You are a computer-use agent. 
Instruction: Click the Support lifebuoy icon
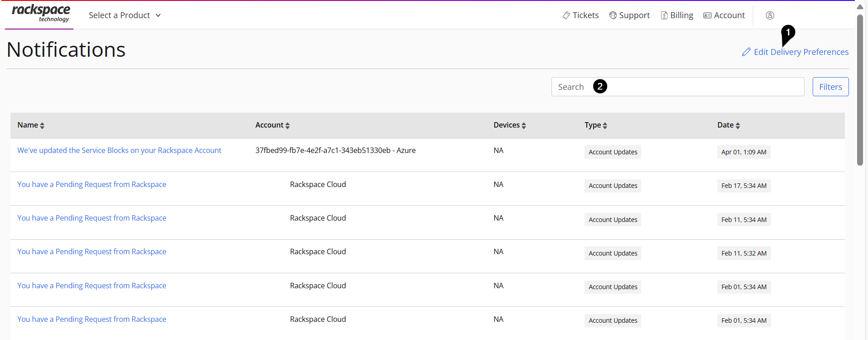613,15
